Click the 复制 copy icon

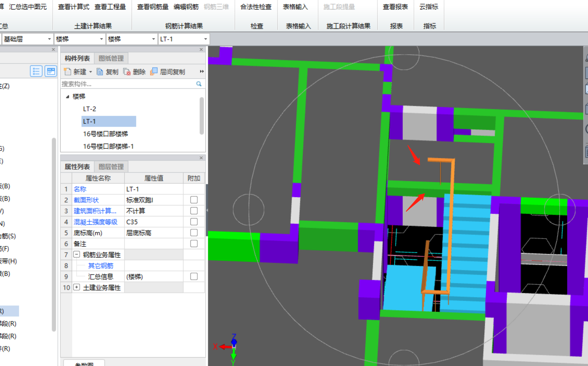click(100, 72)
